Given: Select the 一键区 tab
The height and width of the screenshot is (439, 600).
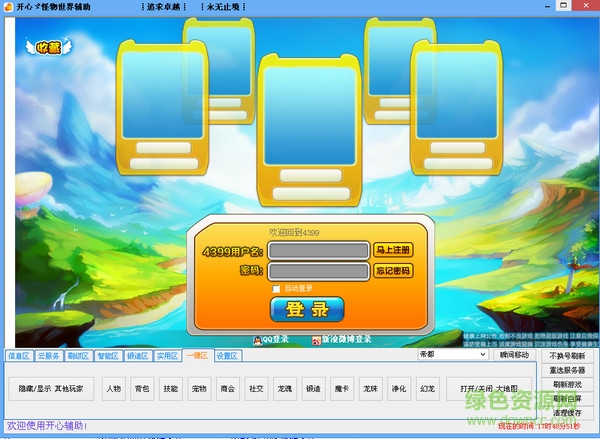Looking at the screenshot, I should pyautogui.click(x=197, y=356).
